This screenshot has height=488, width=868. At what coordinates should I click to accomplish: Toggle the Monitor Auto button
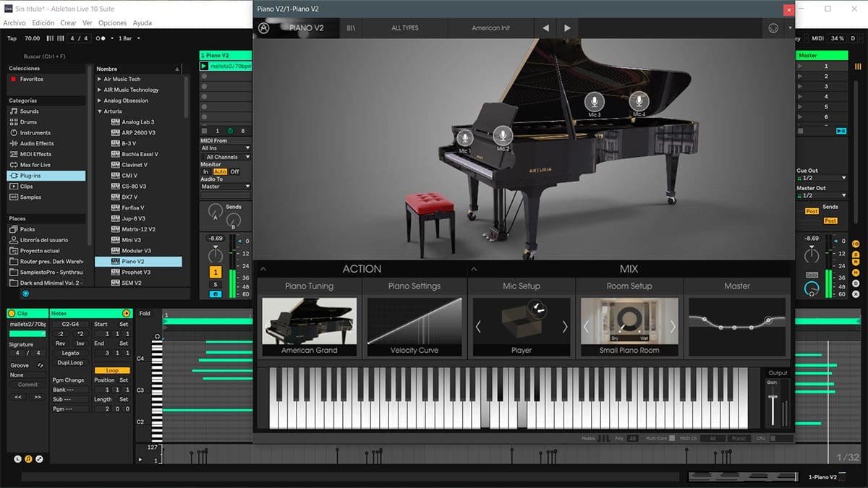click(220, 171)
